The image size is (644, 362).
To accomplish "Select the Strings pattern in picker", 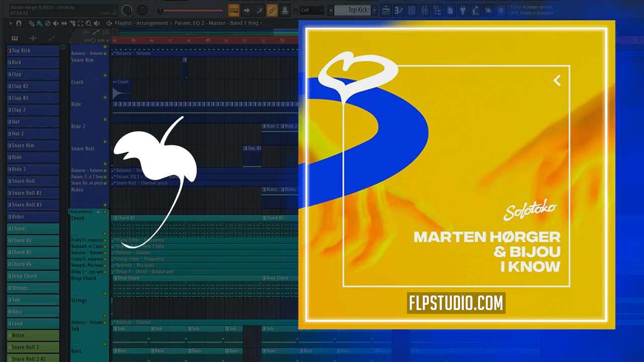I will (x=33, y=288).
